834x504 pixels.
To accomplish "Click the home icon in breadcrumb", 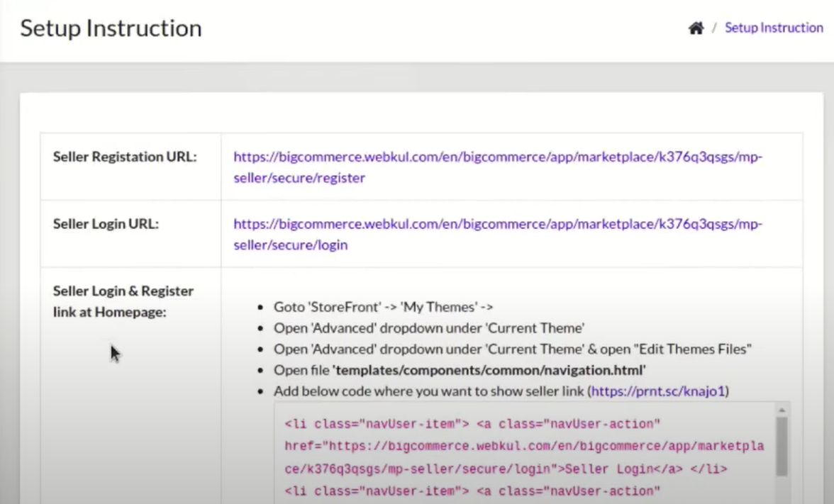I will point(696,28).
